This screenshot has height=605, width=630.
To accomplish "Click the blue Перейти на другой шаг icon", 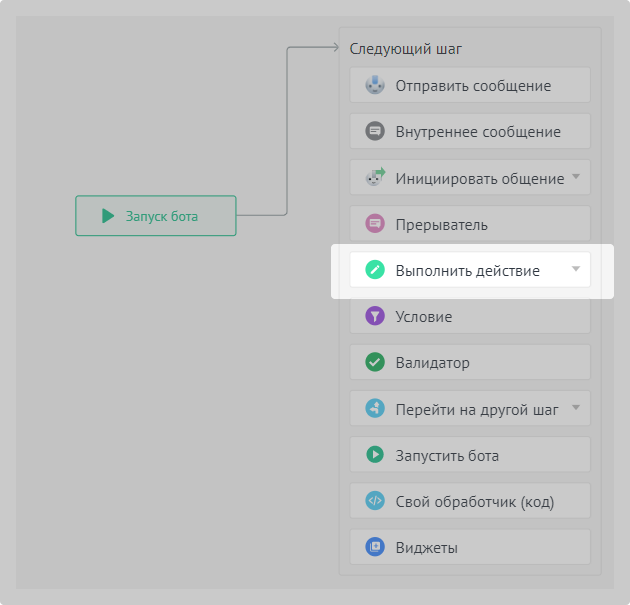I will pyautogui.click(x=375, y=408).
